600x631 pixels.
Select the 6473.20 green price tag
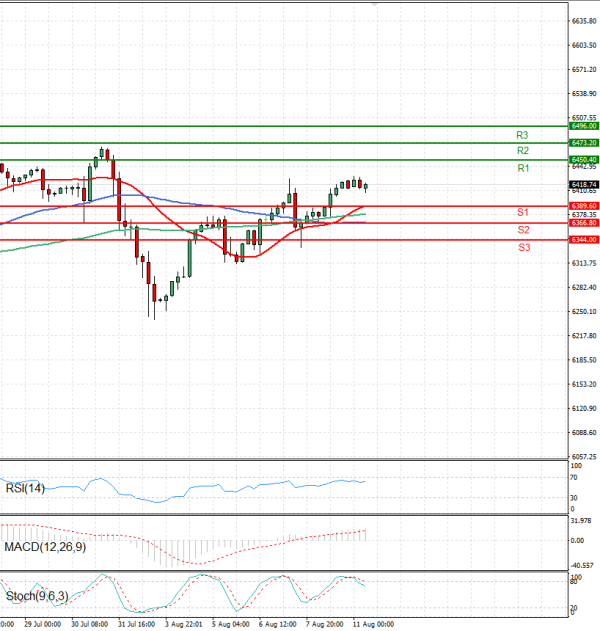coord(584,144)
